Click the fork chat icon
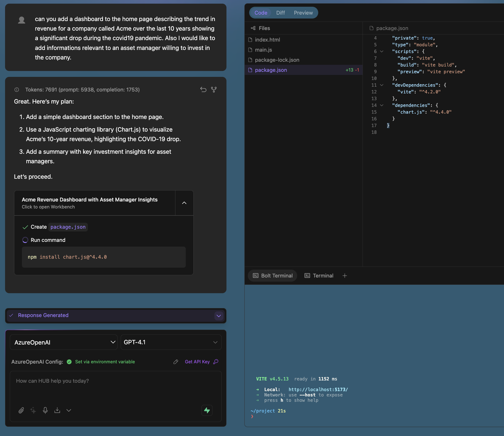The image size is (504, 436). pos(214,90)
